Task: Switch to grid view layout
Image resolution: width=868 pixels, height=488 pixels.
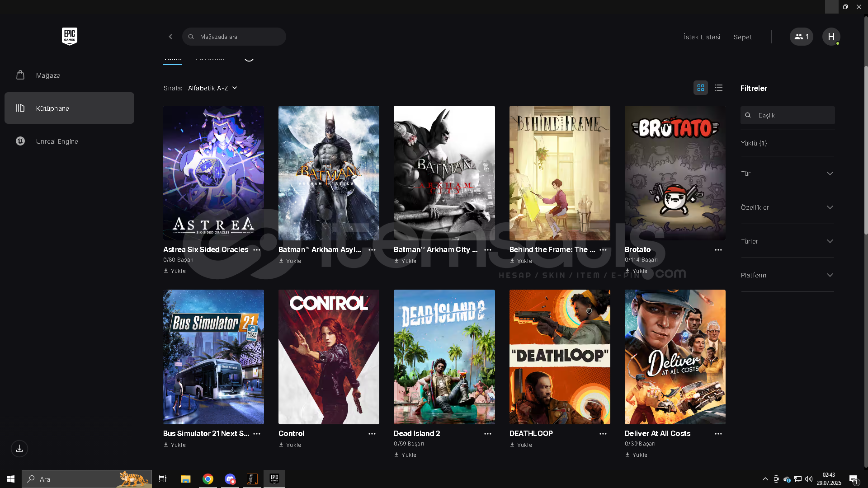Action: [x=701, y=88]
